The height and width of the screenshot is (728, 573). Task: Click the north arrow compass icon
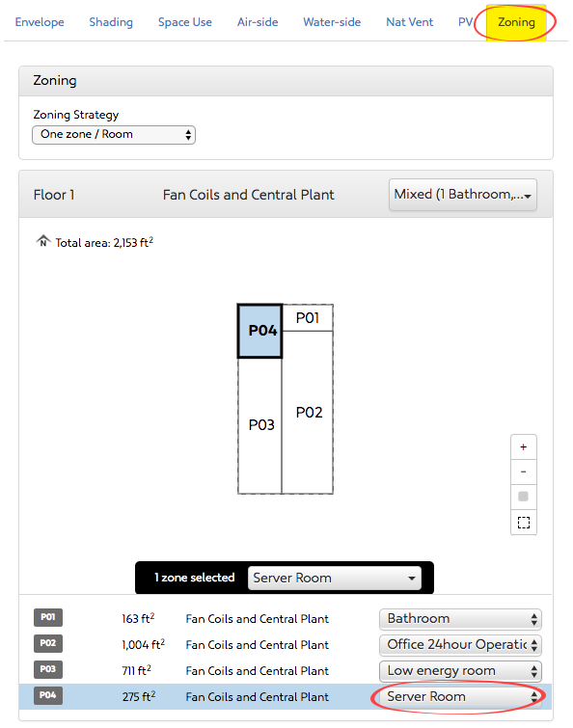tap(43, 241)
